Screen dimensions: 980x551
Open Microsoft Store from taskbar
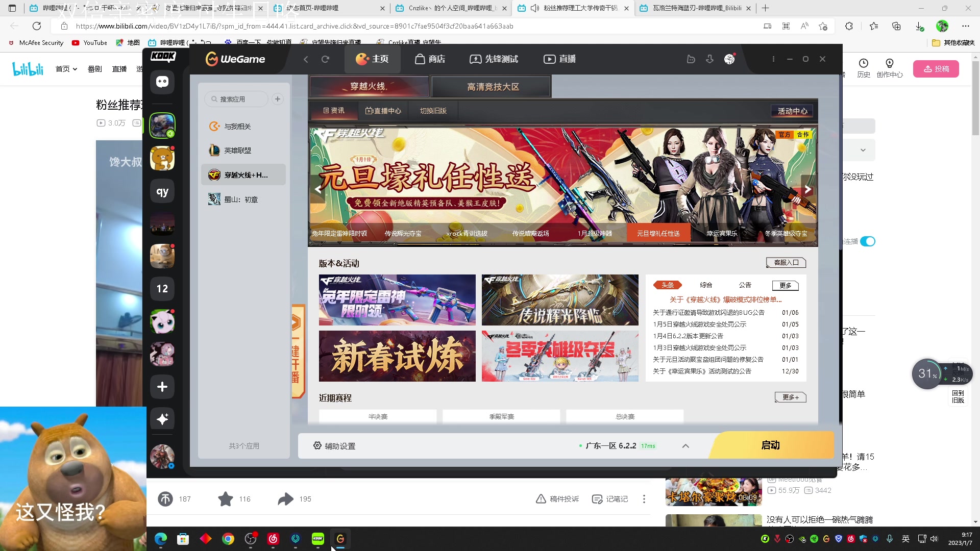pos(183,539)
